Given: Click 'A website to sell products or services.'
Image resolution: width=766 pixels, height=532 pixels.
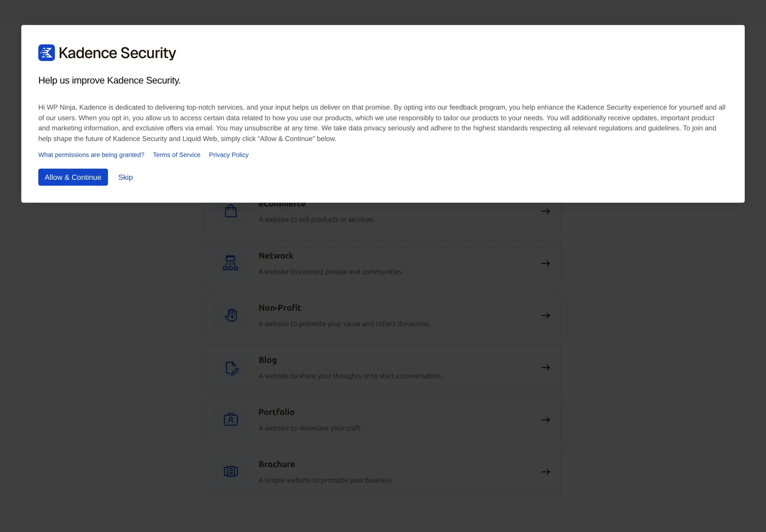Looking at the screenshot, I should (317, 219).
